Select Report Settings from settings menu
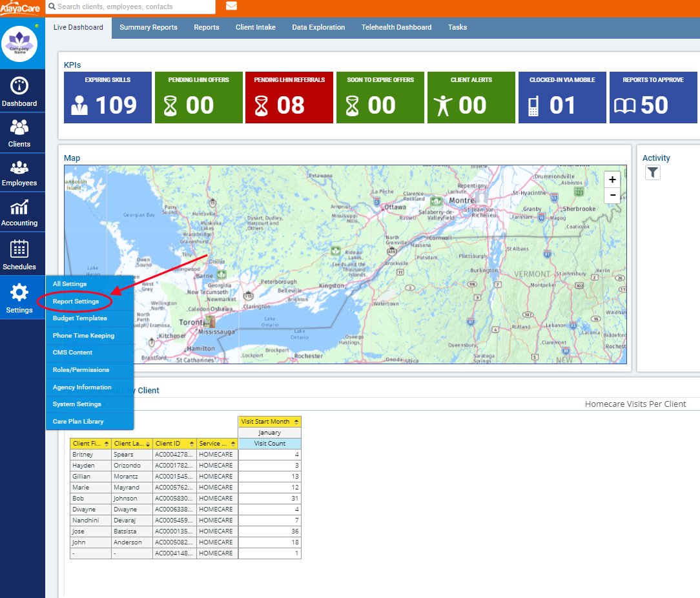Viewport: 700px width, 598px height. (x=76, y=302)
